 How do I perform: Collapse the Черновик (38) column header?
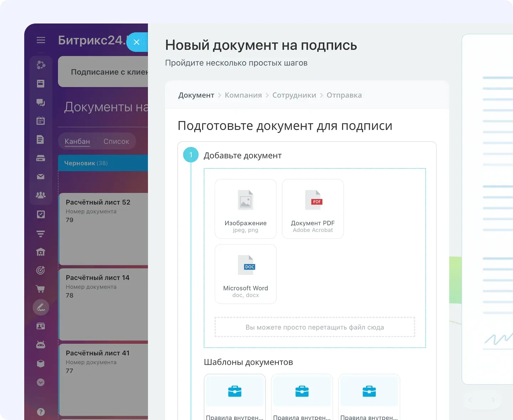click(x=85, y=163)
